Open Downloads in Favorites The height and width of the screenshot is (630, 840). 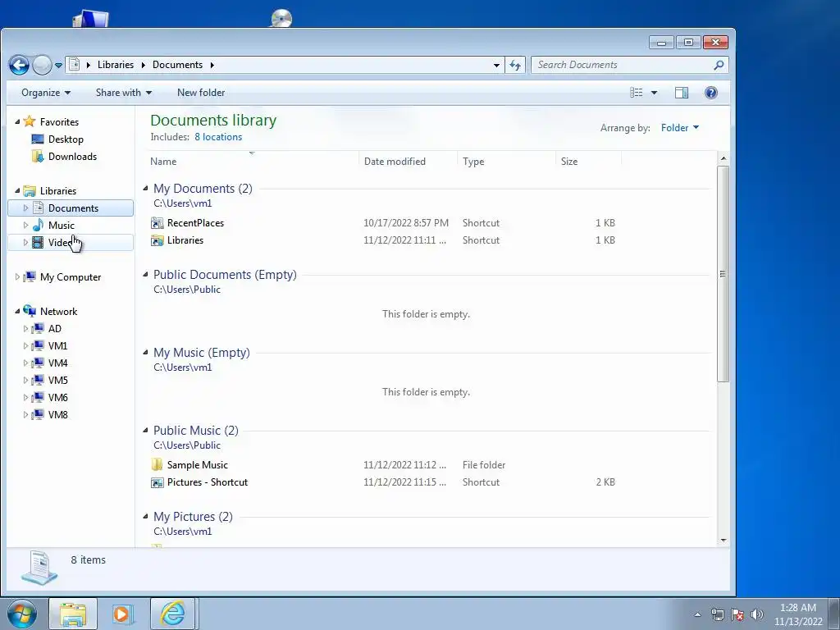pyautogui.click(x=72, y=157)
